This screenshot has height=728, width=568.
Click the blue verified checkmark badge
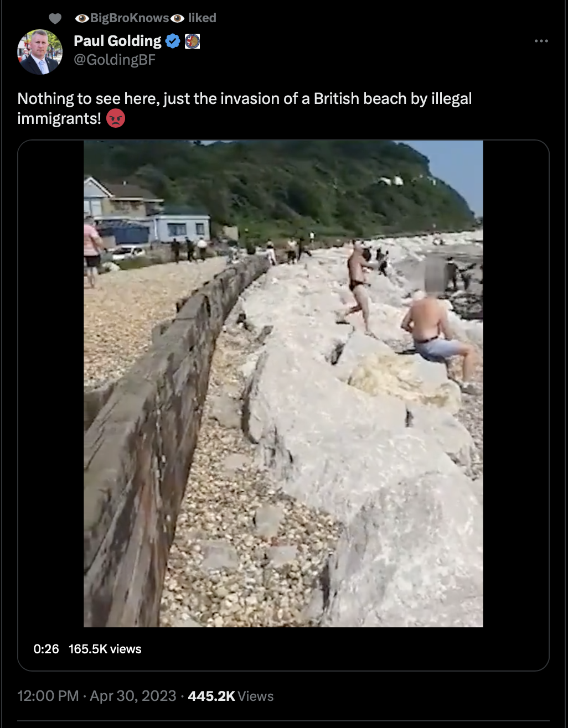click(173, 41)
